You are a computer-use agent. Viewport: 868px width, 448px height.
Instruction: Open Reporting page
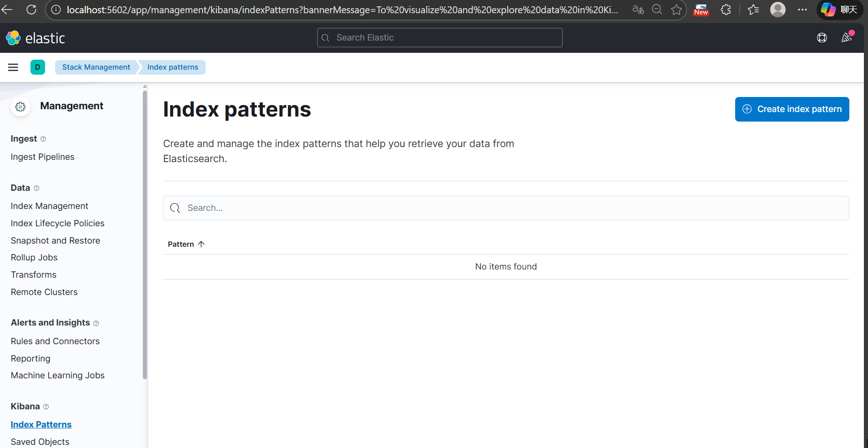point(30,359)
